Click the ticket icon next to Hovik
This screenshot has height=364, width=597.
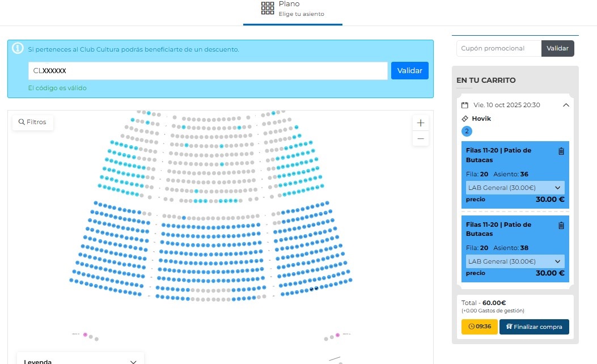coord(465,119)
